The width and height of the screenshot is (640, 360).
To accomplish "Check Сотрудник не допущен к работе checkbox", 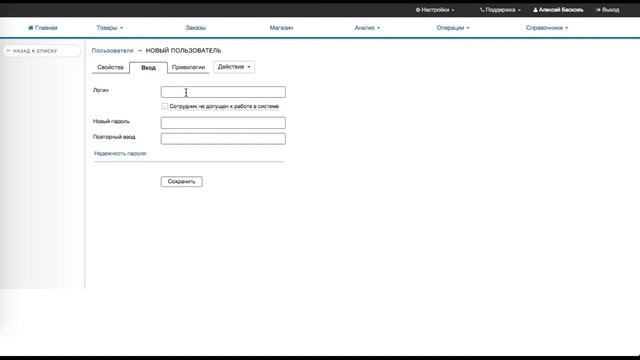I will (164, 106).
